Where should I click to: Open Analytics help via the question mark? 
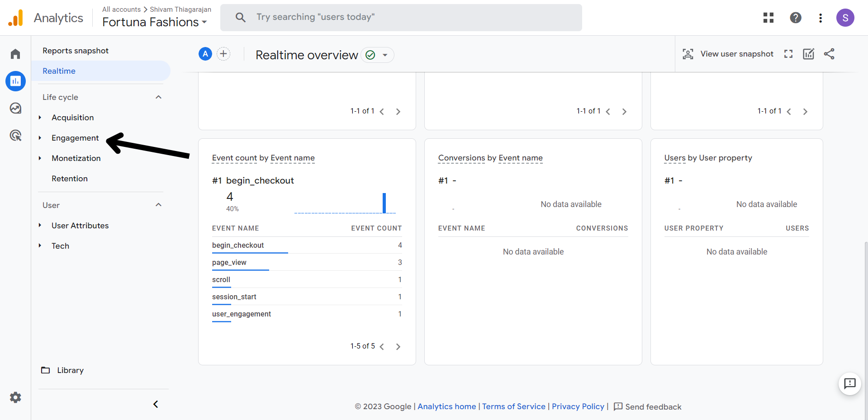click(x=795, y=18)
